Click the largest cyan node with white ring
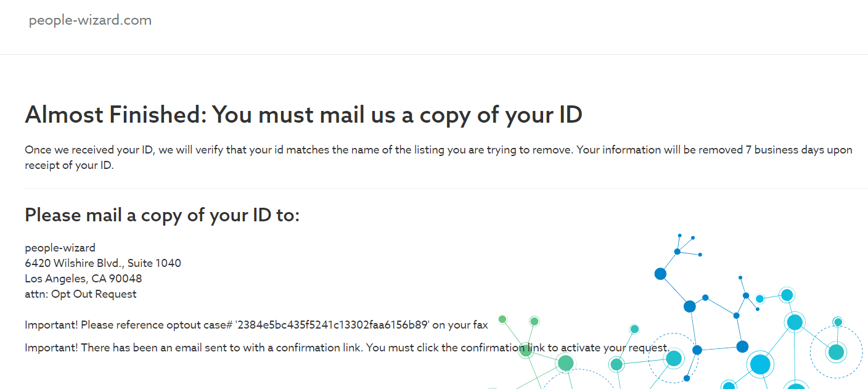Image resolution: width=868 pixels, height=389 pixels. (760, 364)
